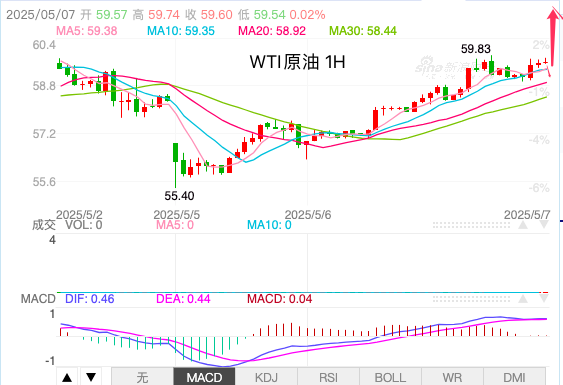Select the MACD indicator tab
Viewport: 563px width, 385px height.
click(x=204, y=377)
